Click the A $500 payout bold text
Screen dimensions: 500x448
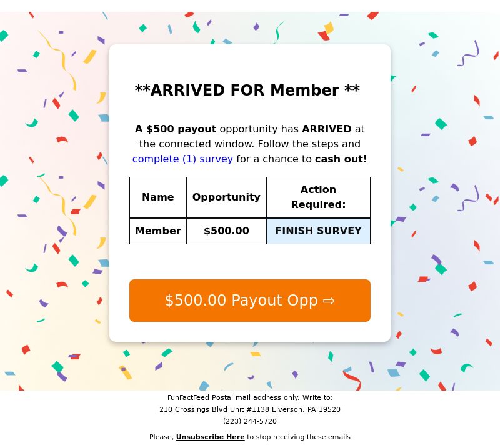[176, 129]
